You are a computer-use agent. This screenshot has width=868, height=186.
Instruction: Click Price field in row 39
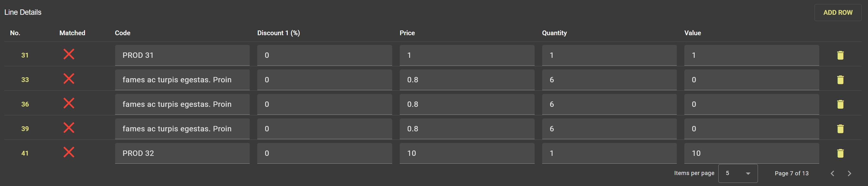467,129
